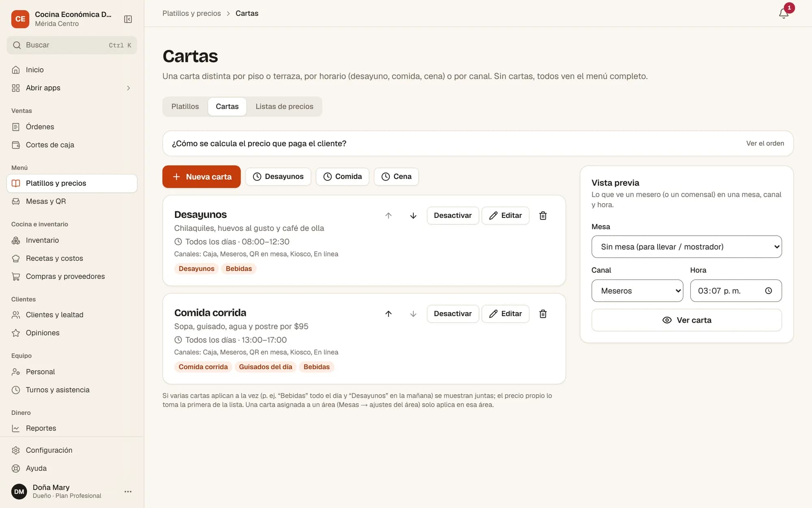This screenshot has width=812, height=508.
Task: Expand the Abrir apps submenu
Action: pos(72,88)
